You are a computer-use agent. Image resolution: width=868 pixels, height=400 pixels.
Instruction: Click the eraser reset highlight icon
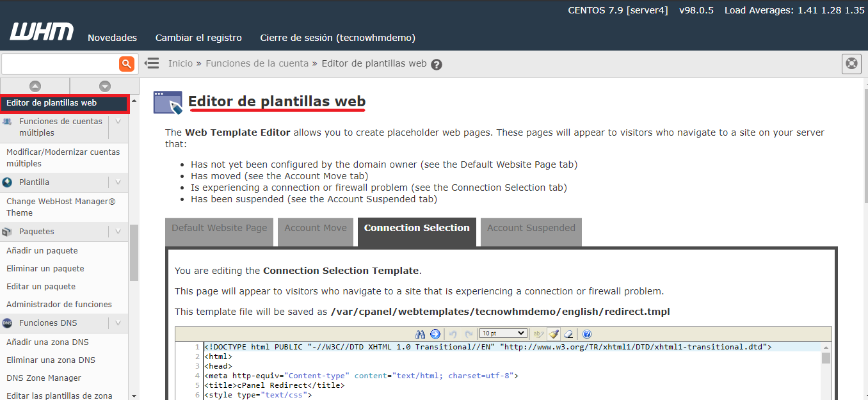pos(568,334)
